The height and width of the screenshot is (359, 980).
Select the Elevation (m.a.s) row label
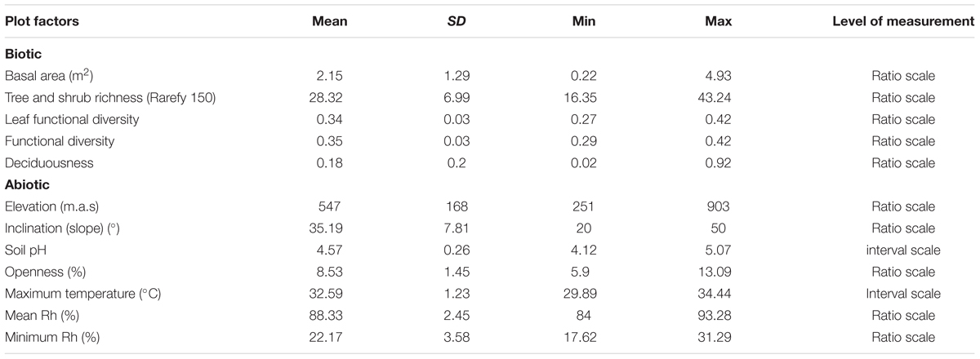coord(54,207)
